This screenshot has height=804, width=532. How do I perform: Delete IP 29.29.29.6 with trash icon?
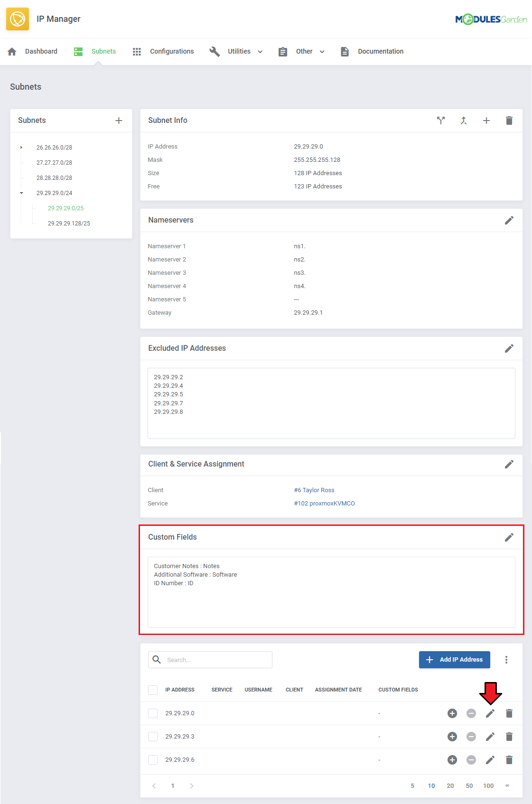(x=509, y=760)
